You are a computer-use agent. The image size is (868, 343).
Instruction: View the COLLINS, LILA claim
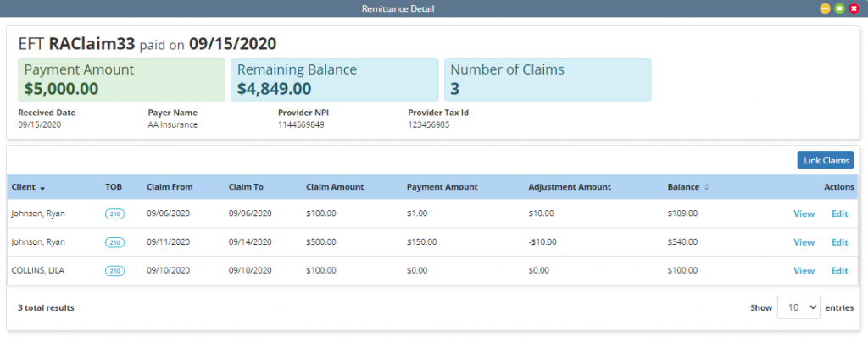pos(804,271)
